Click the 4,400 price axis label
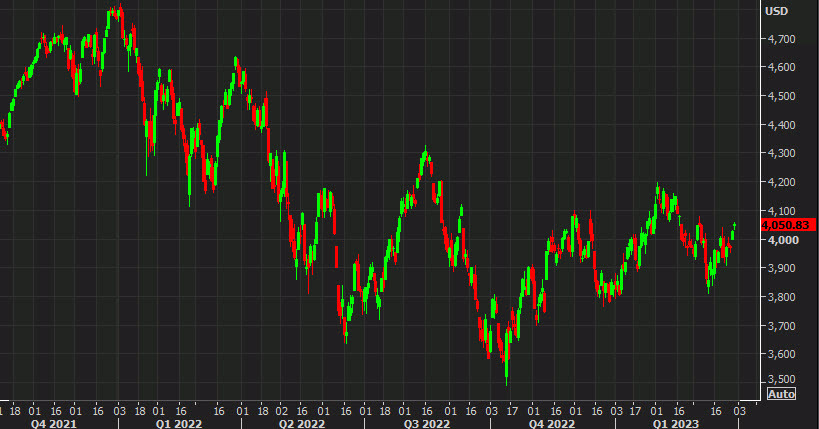The image size is (819, 429). point(781,125)
